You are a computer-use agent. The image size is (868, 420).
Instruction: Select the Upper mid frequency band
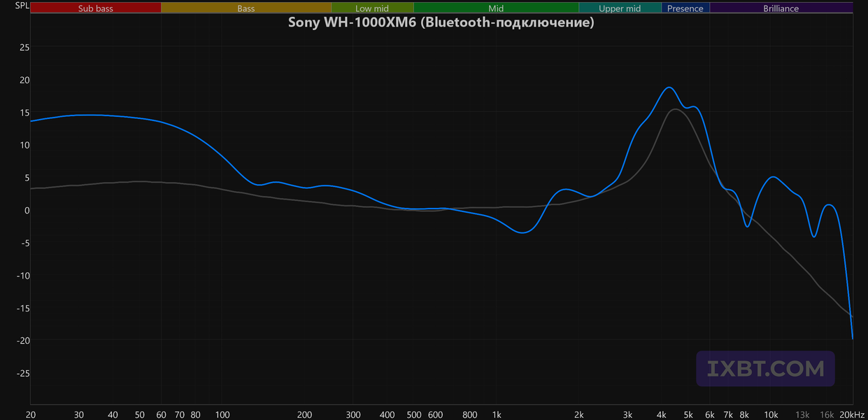[x=620, y=8]
